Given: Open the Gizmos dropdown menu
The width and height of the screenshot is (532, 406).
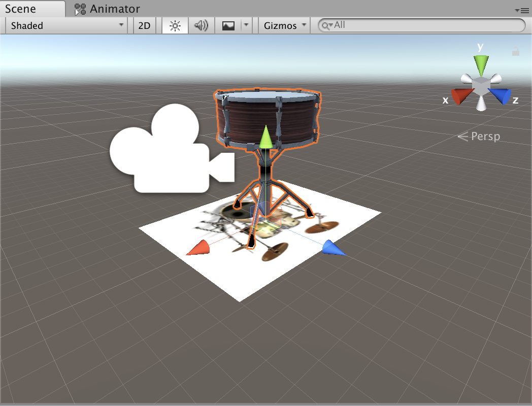Looking at the screenshot, I should [284, 25].
